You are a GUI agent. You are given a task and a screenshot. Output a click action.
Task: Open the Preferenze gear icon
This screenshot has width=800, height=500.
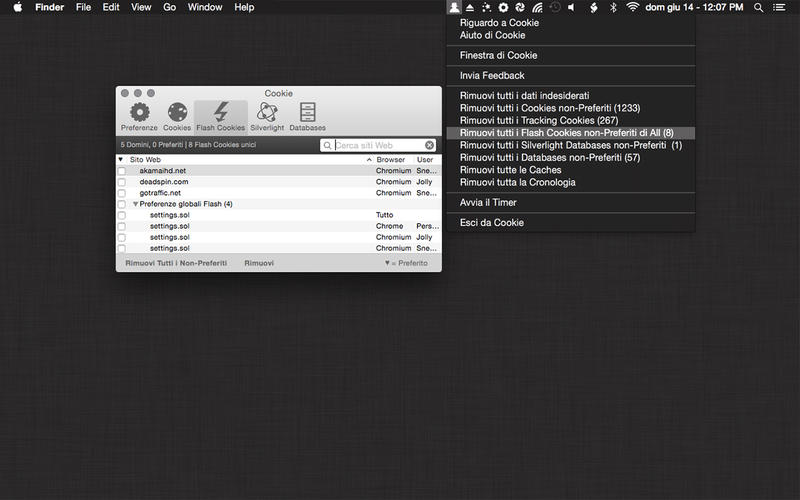pyautogui.click(x=139, y=112)
